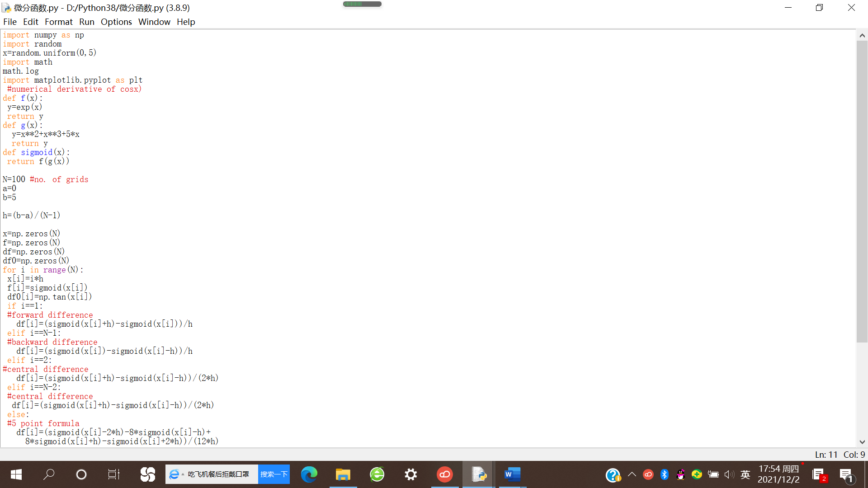
Task: Open the Edit menu
Action: click(x=31, y=22)
